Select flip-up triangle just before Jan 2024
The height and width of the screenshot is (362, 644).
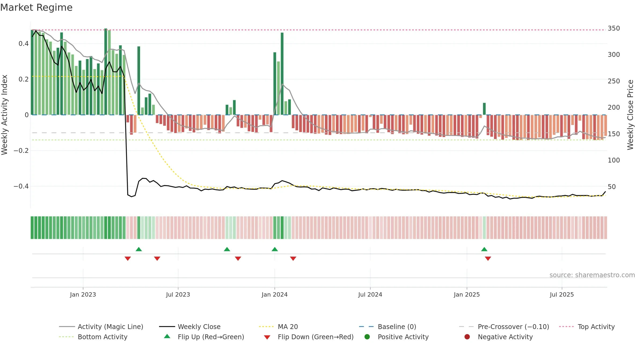(x=275, y=249)
